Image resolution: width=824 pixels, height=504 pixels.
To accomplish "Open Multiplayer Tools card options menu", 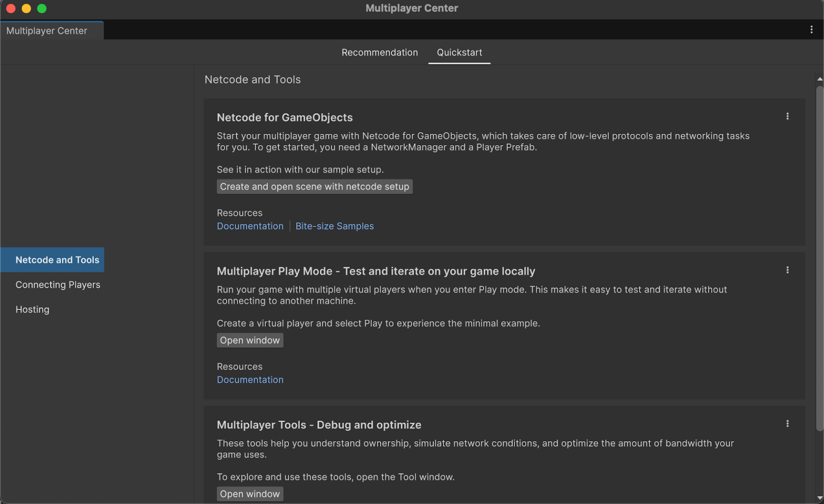I will 787,424.
